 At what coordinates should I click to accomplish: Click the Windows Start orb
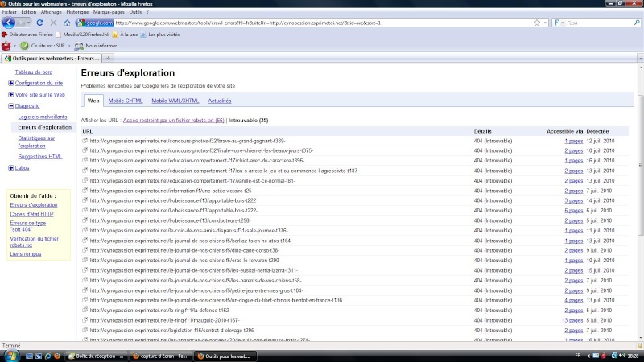coord(11,356)
